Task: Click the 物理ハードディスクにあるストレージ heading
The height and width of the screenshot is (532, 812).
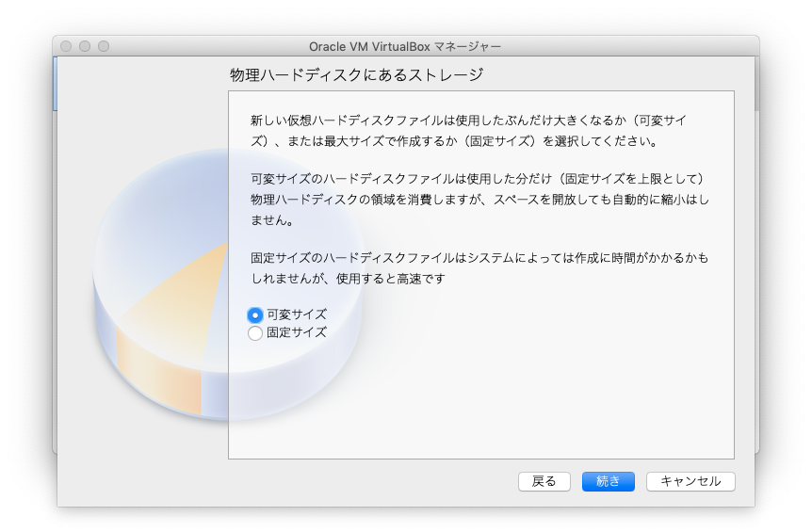Action: coord(356,74)
